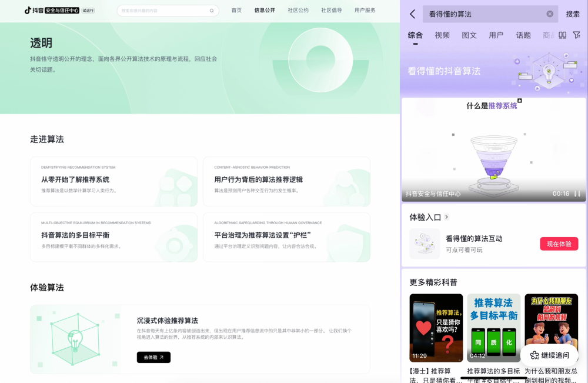
Task: Expand the 体验入口 section via its chevron
Action: coord(446,217)
